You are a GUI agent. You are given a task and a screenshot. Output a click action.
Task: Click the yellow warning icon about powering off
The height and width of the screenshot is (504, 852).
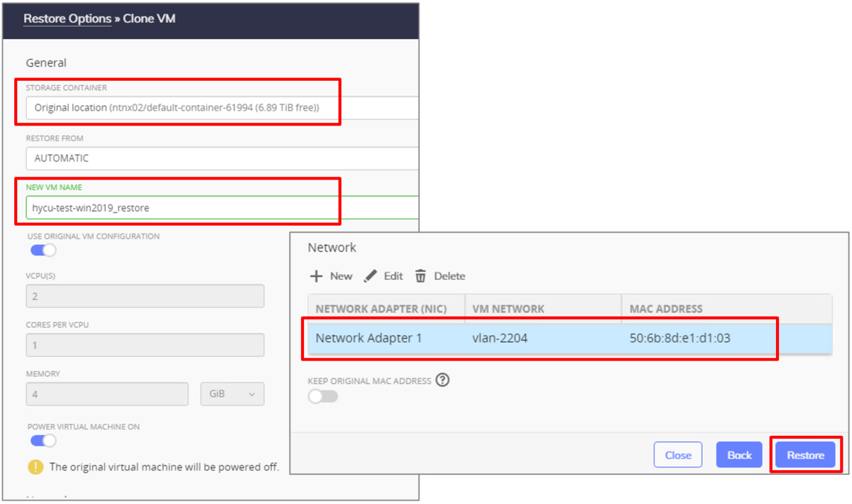(35, 467)
